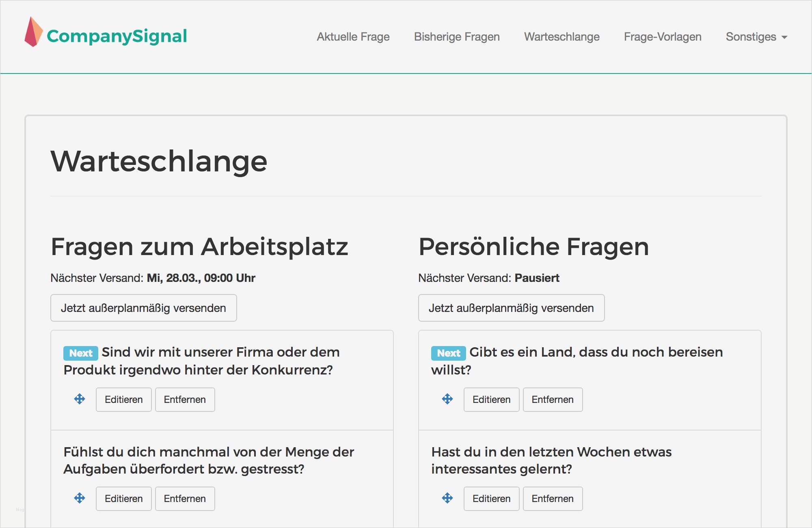Click the Next badge in Persönliche Fragen column
This screenshot has height=528, width=812.
[x=448, y=353]
